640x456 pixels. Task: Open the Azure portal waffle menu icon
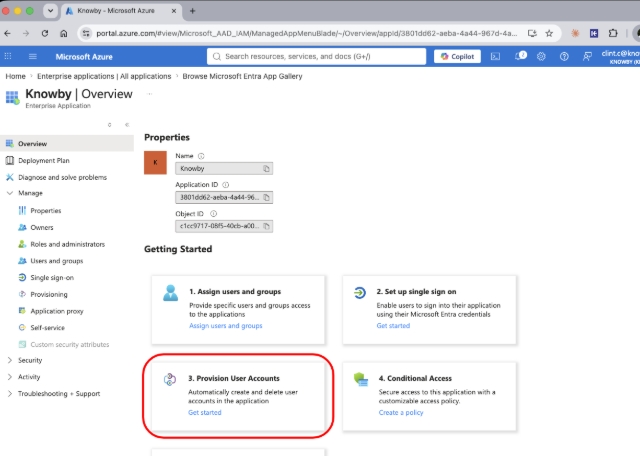point(8,56)
